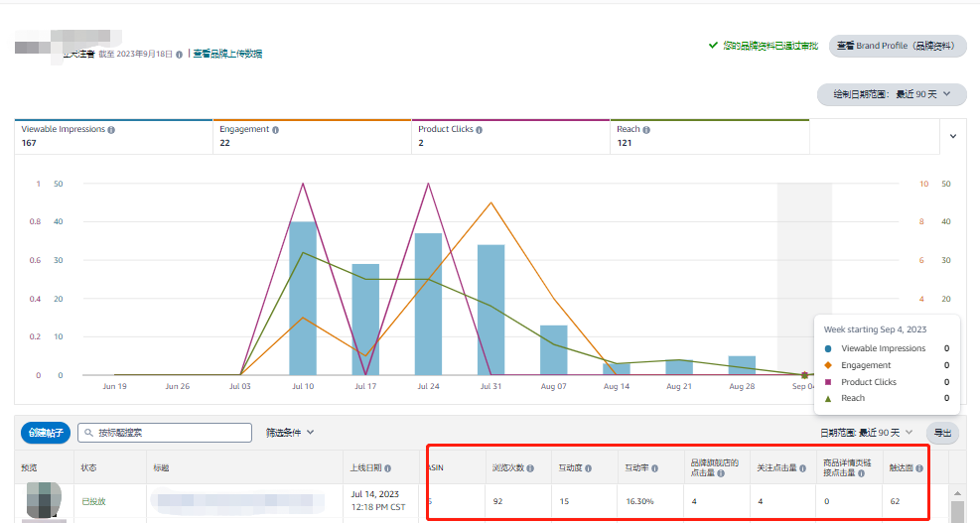The width and height of the screenshot is (980, 523).
Task: Click Aug 28 blue bar in chart
Action: [742, 365]
